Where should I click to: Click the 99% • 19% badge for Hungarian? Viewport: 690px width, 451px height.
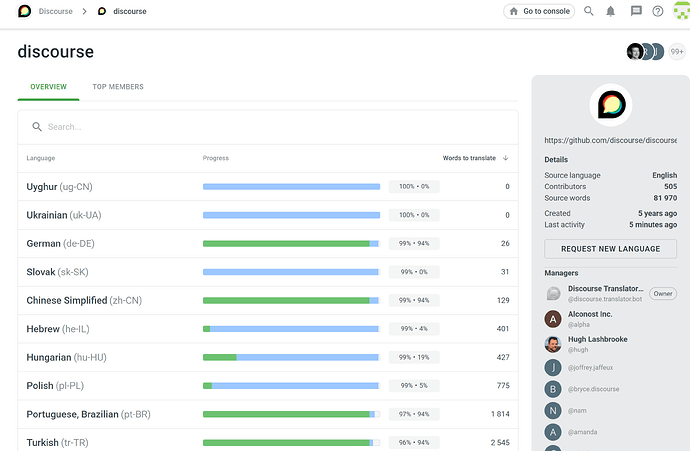coord(414,357)
